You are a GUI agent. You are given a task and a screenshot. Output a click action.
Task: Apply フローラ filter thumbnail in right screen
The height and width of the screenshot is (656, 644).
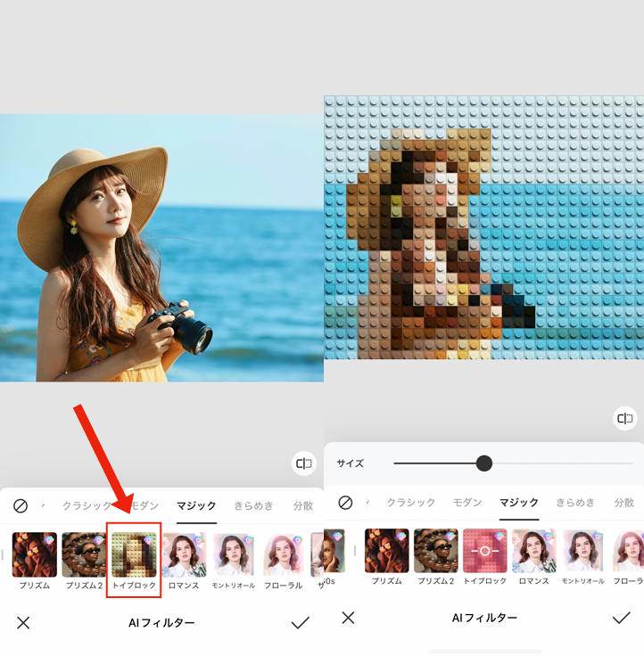(628, 551)
